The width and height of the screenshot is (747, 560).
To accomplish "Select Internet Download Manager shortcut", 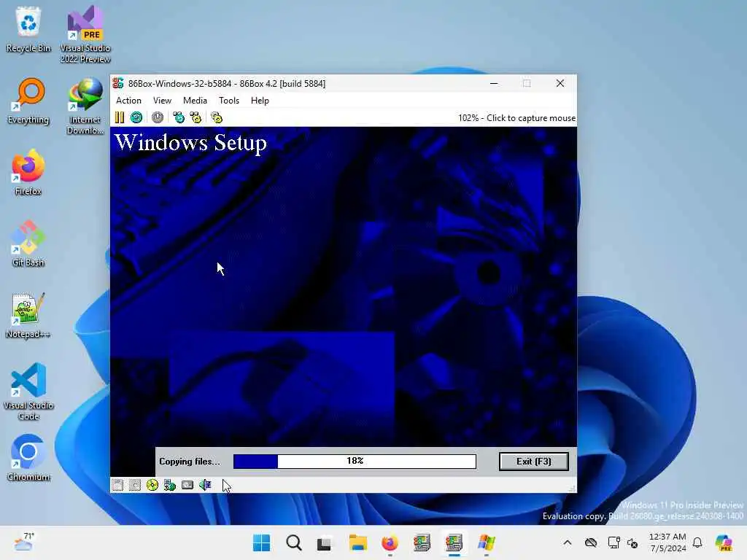I will tap(85, 106).
